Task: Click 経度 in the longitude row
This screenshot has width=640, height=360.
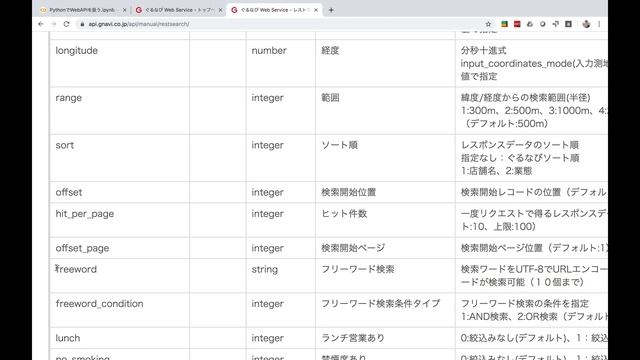Action: pyautogui.click(x=330, y=51)
